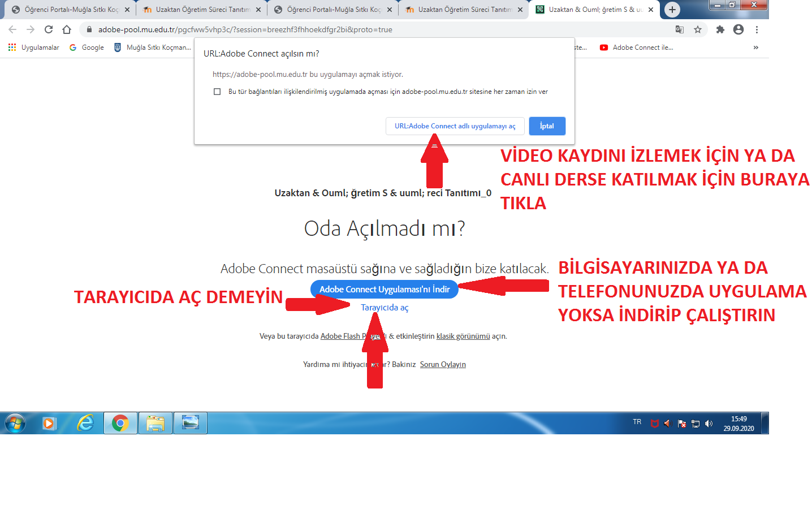Open the Sorun Oylayın link
Image resolution: width=812 pixels, height=518 pixels.
point(443,364)
